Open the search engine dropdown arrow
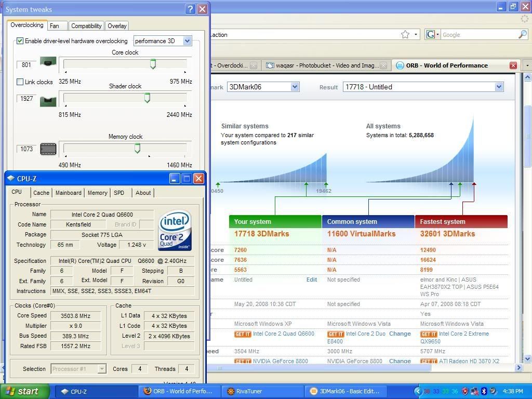 437,34
